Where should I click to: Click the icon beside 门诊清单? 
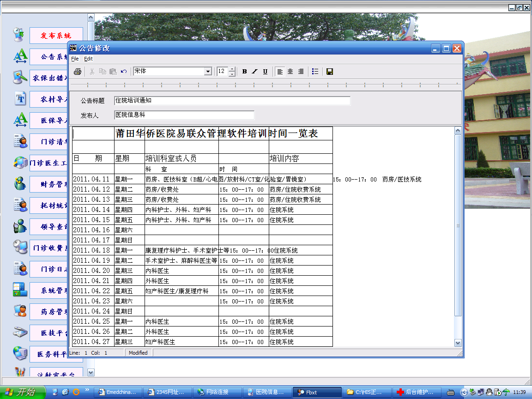click(x=20, y=141)
